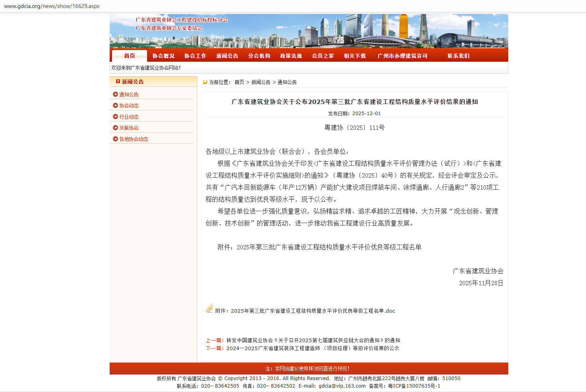Click the paperclip attachment icon
This screenshot has width=586, height=392.
click(x=209, y=309)
